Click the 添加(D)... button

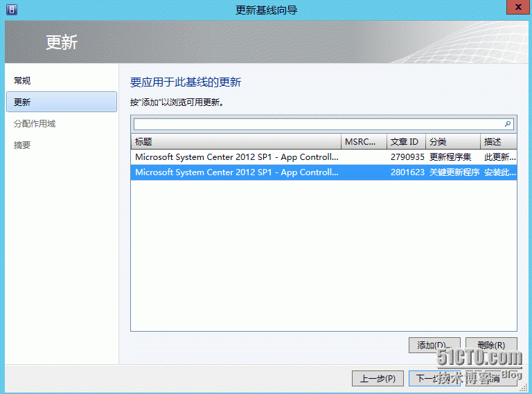point(434,345)
